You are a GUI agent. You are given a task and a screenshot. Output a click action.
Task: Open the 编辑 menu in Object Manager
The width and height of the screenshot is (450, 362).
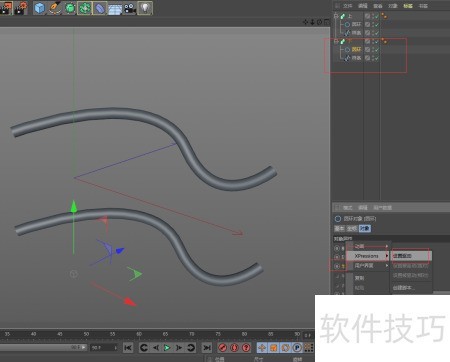pos(363,6)
